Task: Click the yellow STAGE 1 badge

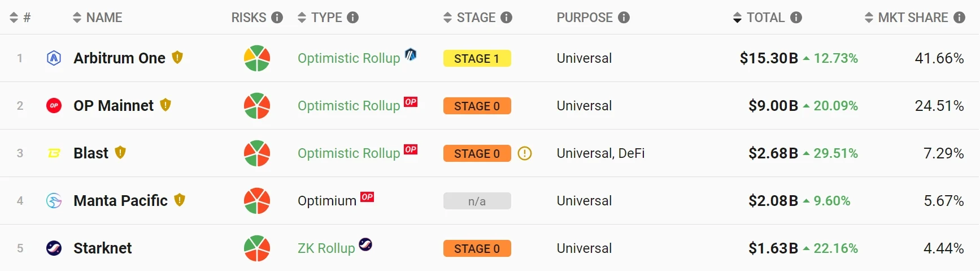Action: tap(477, 58)
